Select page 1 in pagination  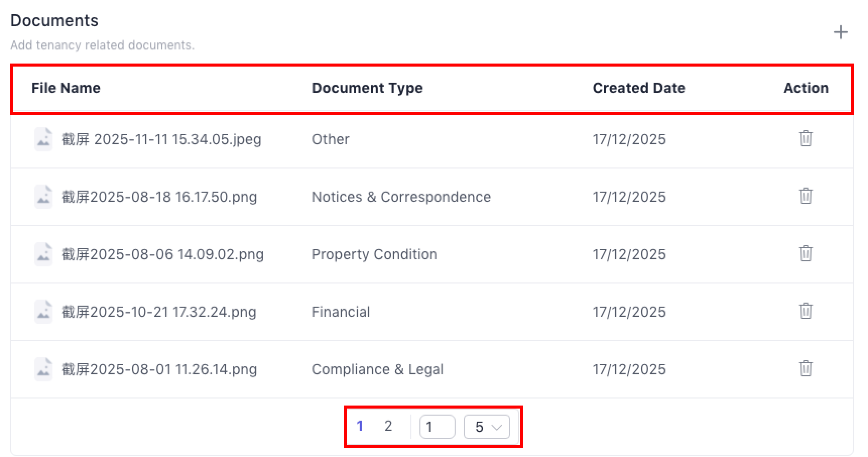pos(360,426)
